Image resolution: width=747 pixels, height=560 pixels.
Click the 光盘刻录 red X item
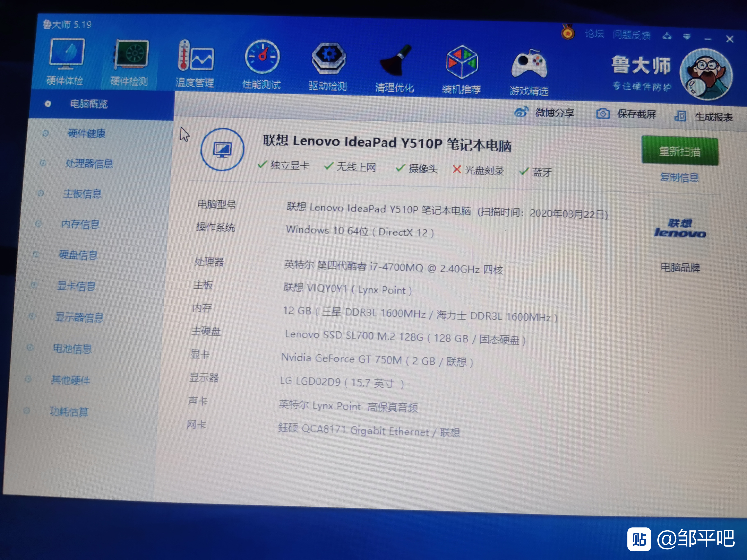click(478, 170)
